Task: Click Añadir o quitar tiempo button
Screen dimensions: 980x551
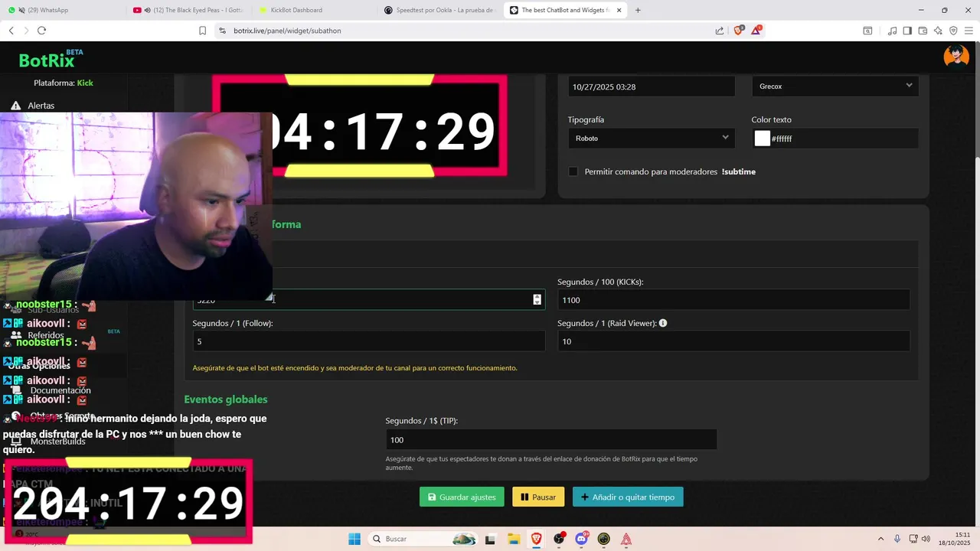Action: coord(628,497)
